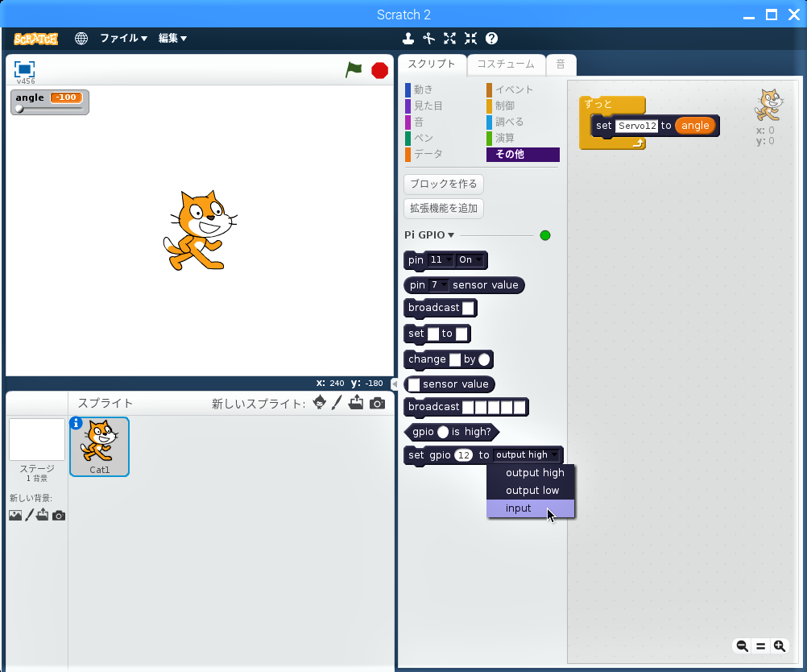Open the ファイル menu
The width and height of the screenshot is (807, 672).
pos(123,38)
